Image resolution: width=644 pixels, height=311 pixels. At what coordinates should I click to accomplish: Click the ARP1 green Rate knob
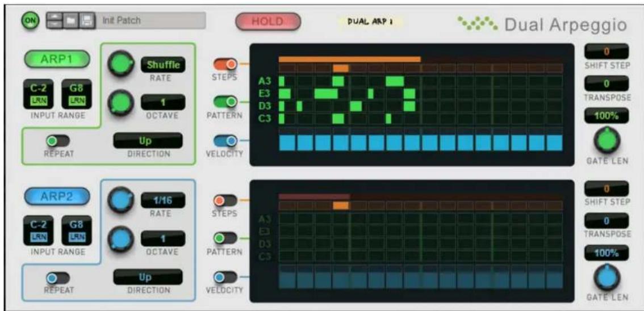pyautogui.click(x=121, y=64)
